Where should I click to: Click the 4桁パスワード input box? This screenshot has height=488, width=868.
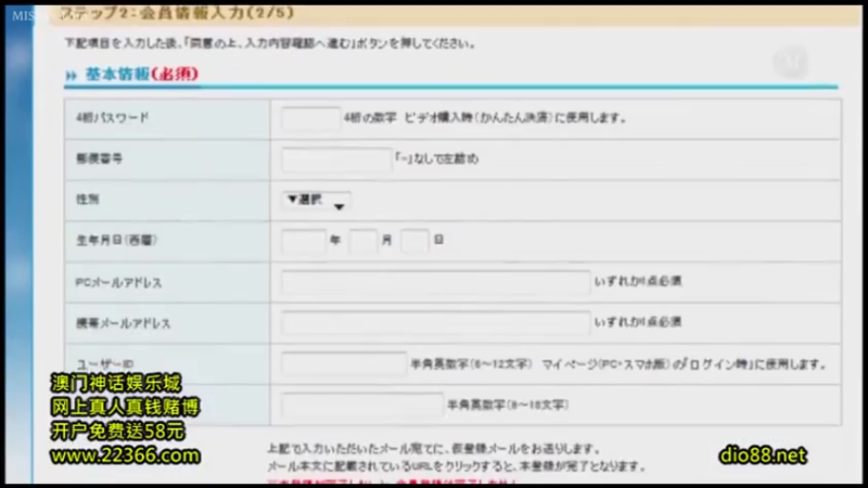[310, 118]
